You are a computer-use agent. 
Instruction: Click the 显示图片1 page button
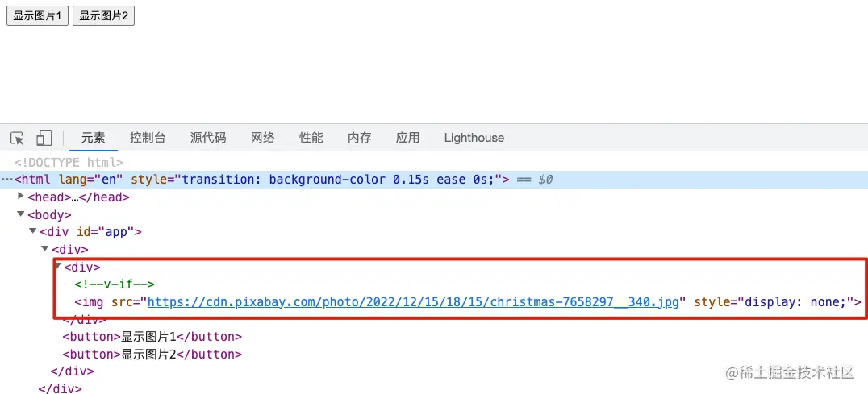(x=37, y=16)
